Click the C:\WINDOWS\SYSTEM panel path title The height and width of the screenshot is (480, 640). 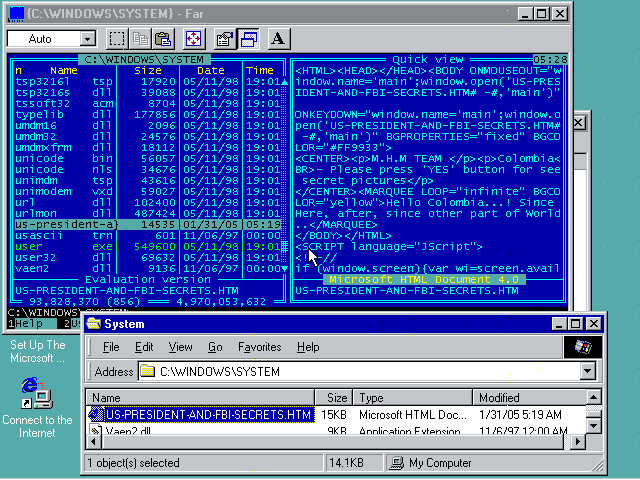[x=144, y=60]
